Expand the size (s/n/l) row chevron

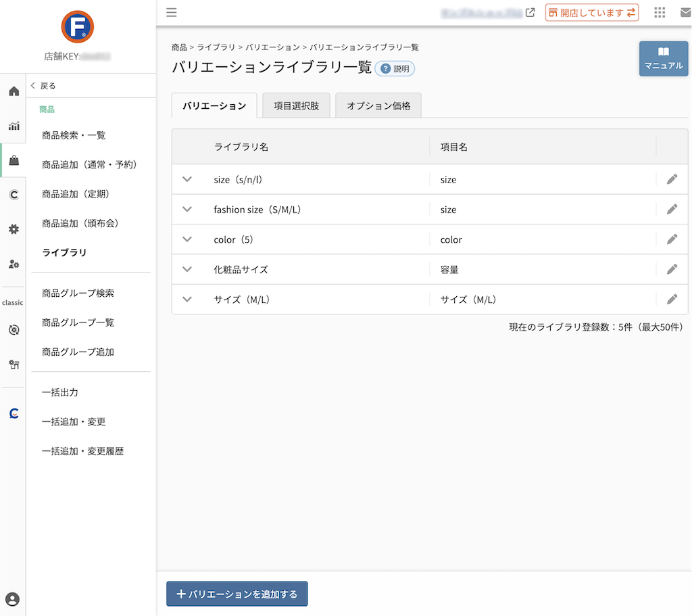coord(187,179)
